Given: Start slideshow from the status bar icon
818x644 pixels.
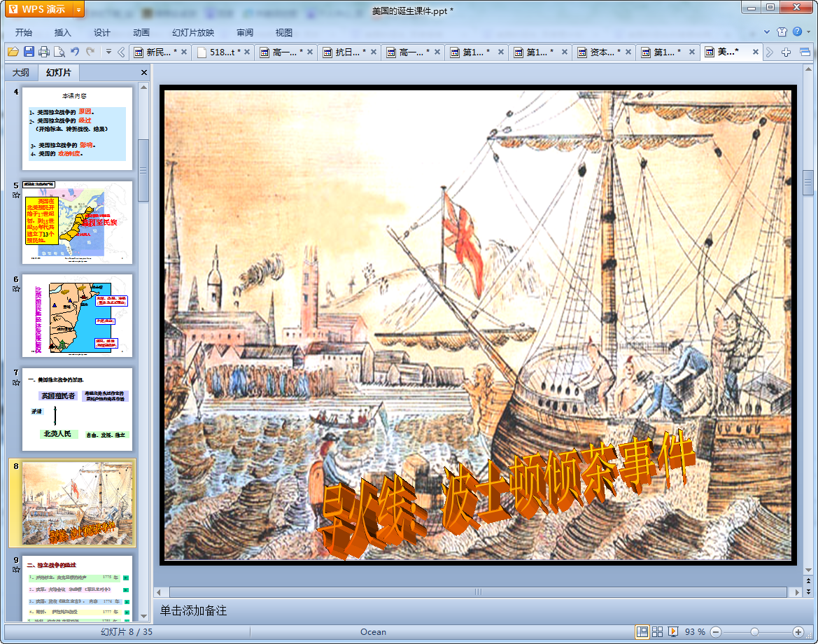Looking at the screenshot, I should click(673, 632).
